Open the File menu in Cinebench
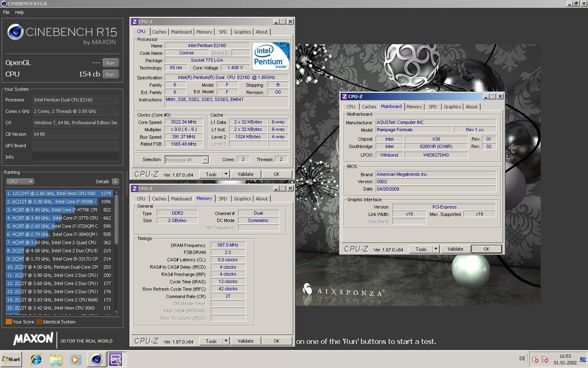The image size is (588, 368). (x=6, y=12)
